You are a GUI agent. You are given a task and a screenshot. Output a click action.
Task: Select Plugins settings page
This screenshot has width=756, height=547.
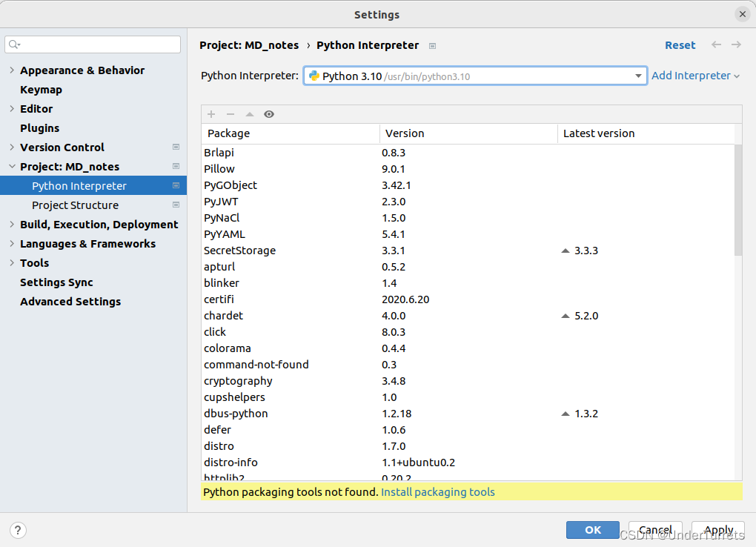[39, 128]
